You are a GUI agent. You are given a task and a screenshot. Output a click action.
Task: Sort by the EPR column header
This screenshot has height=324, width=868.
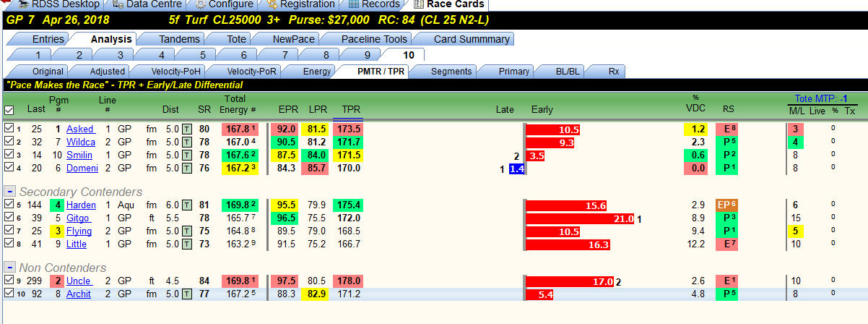point(287,110)
